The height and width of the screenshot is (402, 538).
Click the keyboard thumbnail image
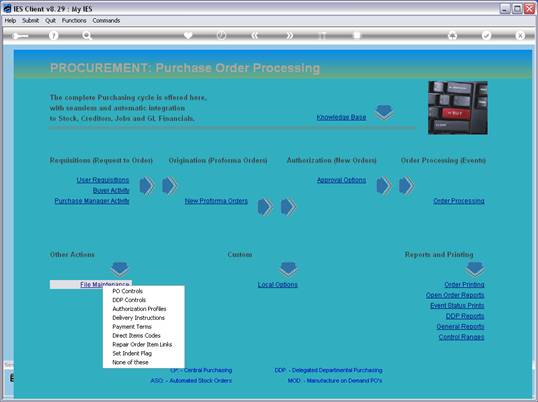point(458,108)
